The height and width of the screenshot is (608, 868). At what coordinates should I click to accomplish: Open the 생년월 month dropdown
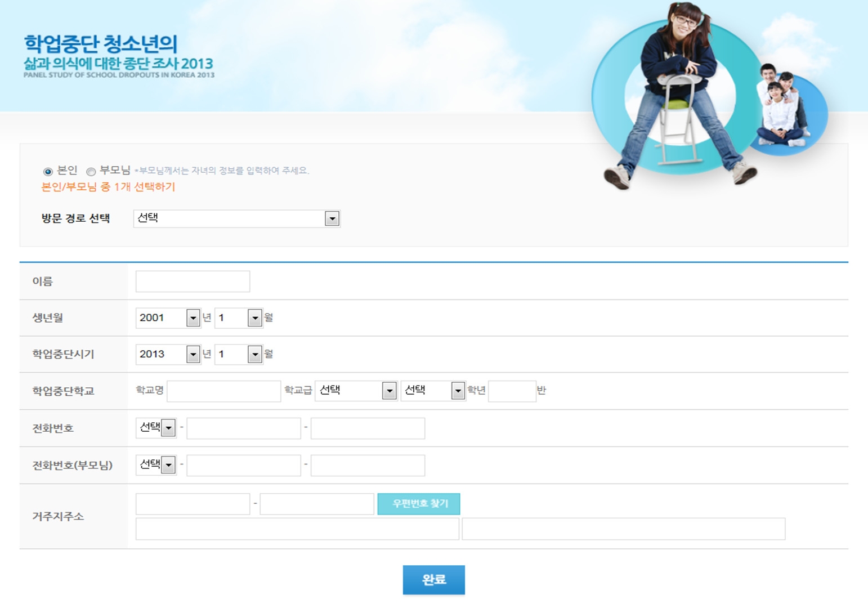tap(239, 318)
